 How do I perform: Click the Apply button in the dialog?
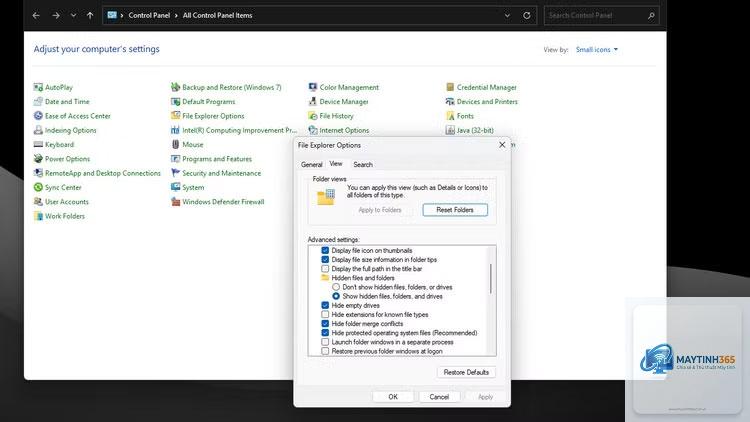(485, 397)
